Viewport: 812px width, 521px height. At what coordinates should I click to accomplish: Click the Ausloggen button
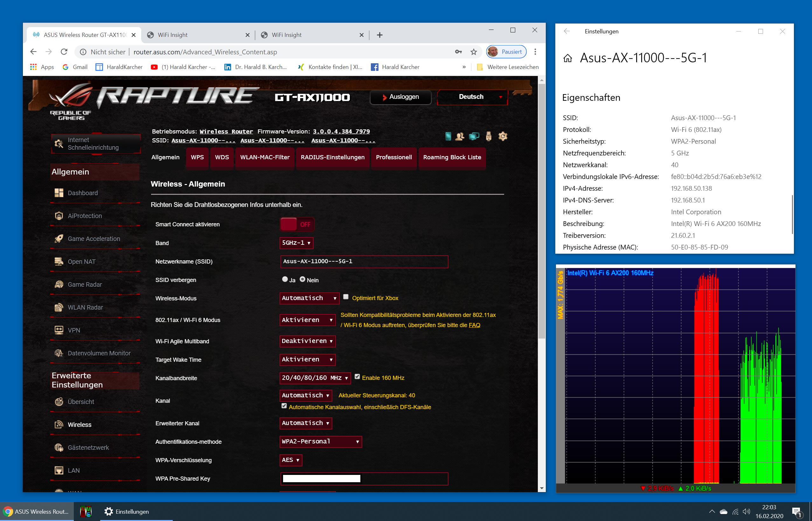click(x=400, y=97)
